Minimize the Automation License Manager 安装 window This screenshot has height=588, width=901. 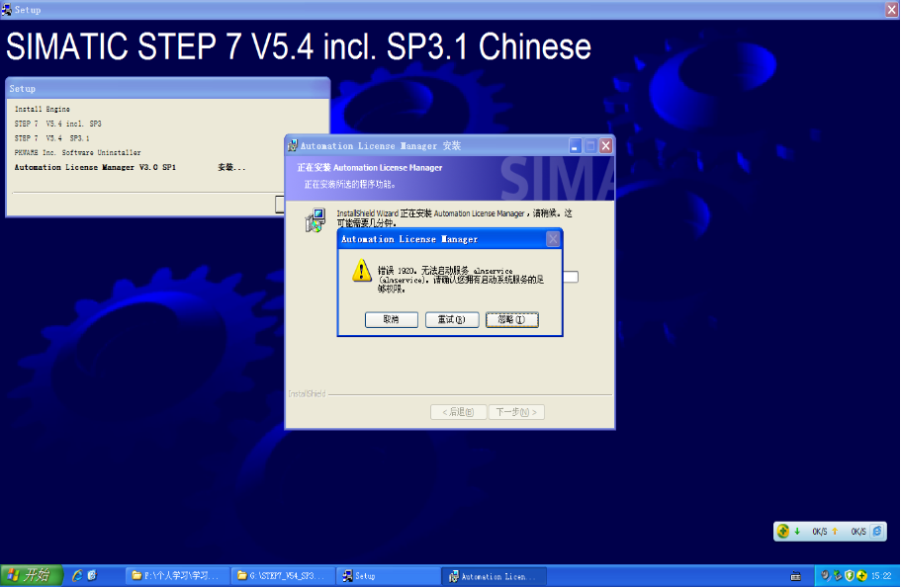pyautogui.click(x=576, y=146)
